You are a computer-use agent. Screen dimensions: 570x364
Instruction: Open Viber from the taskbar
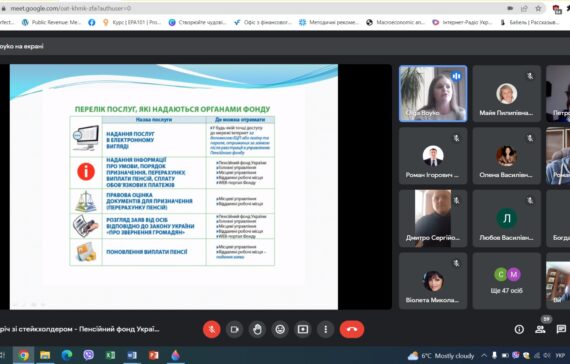pyautogui.click(x=88, y=355)
